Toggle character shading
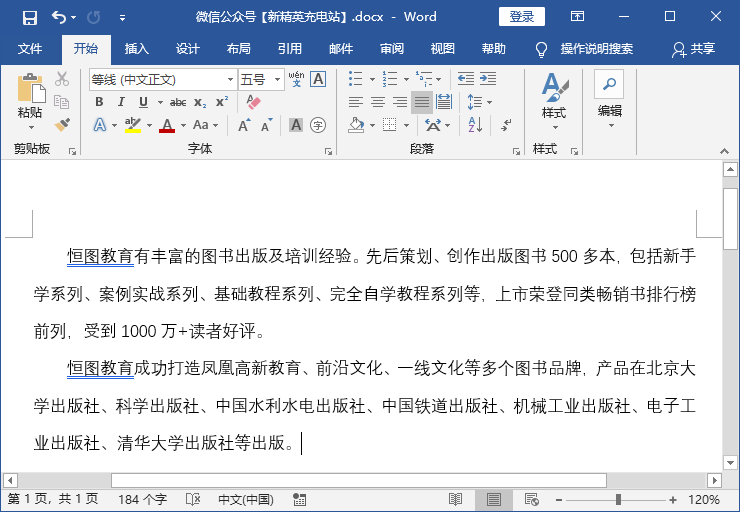Image resolution: width=740 pixels, height=512 pixels. coord(296,125)
